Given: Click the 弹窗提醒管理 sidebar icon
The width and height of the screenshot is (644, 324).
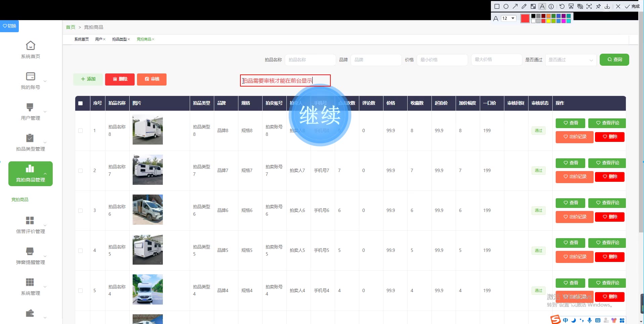Looking at the screenshot, I should [30, 251].
